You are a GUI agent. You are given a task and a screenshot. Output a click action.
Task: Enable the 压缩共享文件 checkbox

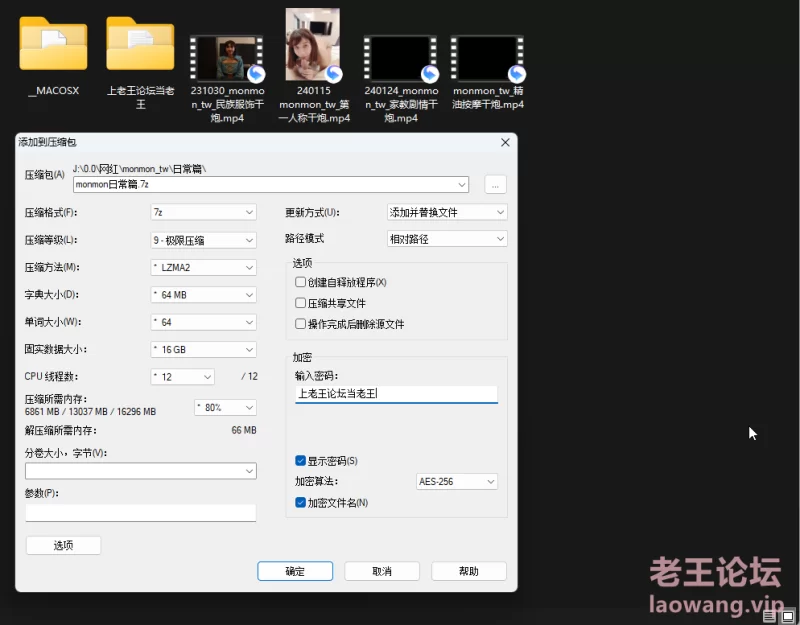pos(301,303)
